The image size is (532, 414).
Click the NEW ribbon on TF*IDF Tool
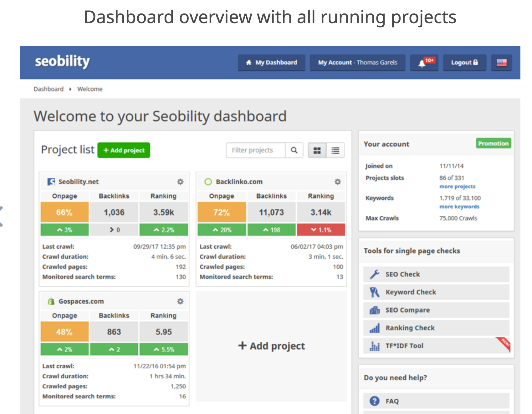504,344
